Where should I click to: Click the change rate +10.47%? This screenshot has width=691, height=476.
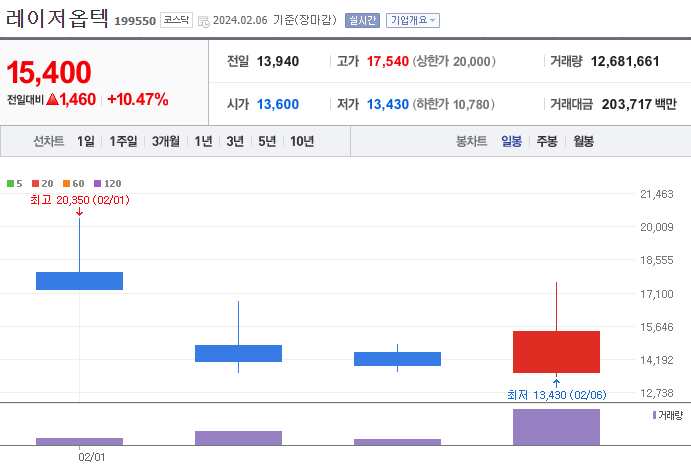[137, 100]
